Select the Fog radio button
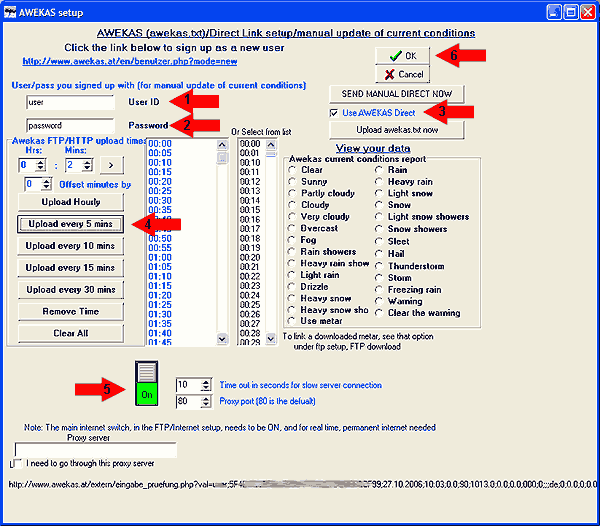600x526 pixels. (292, 240)
